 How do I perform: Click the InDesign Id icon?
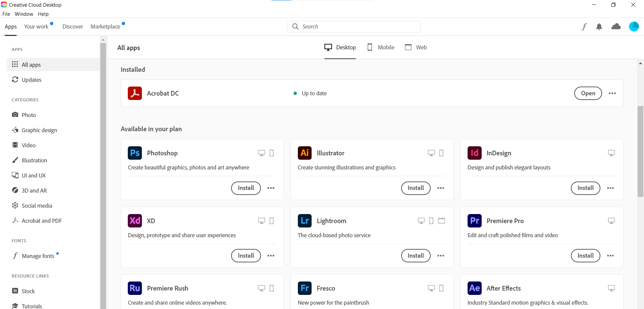(x=475, y=153)
